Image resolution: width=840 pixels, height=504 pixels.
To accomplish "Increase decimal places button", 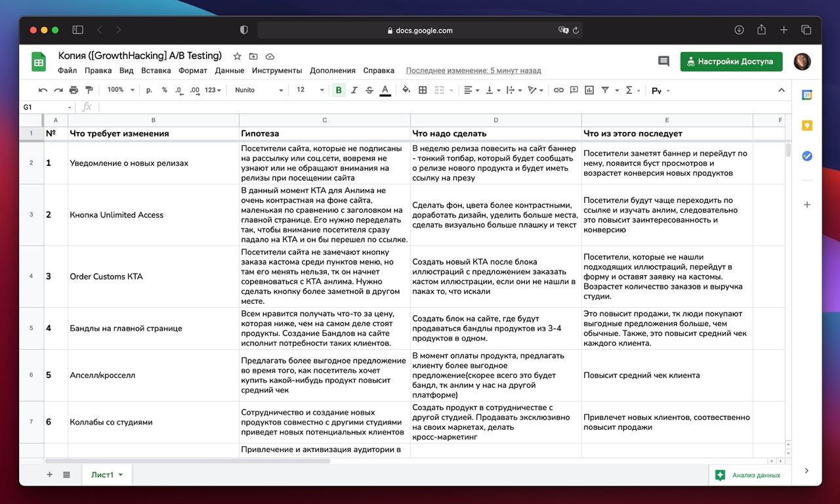I will pyautogui.click(x=194, y=90).
